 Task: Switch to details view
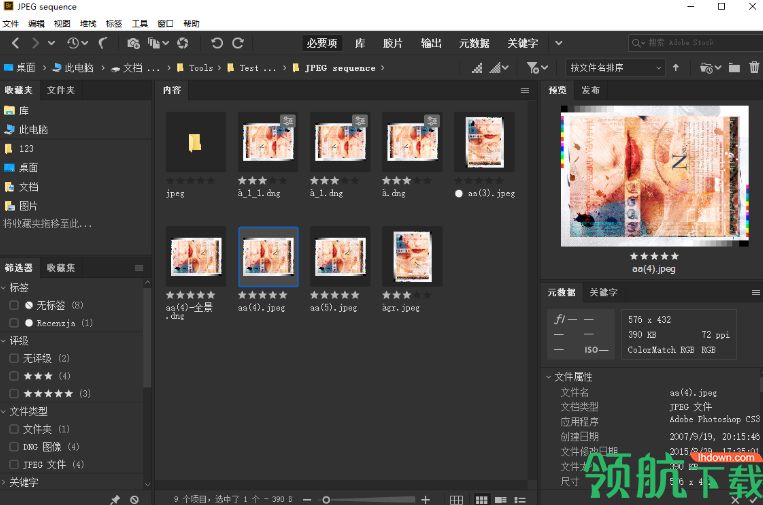coord(501,500)
